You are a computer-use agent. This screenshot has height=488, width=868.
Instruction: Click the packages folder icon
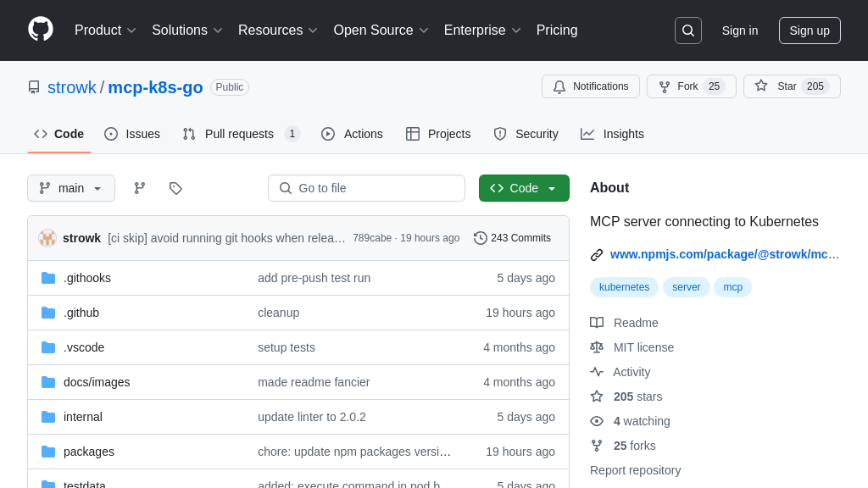pos(48,452)
